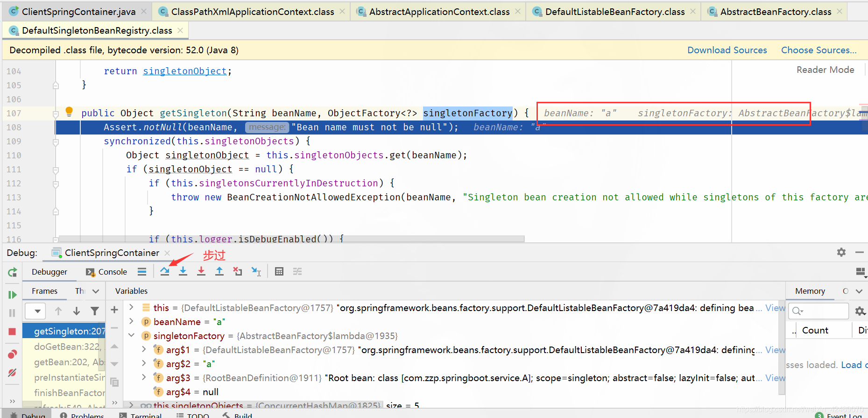The width and height of the screenshot is (868, 418).
Task: Click the intention light bulb at line 107
Action: pyautogui.click(x=69, y=111)
